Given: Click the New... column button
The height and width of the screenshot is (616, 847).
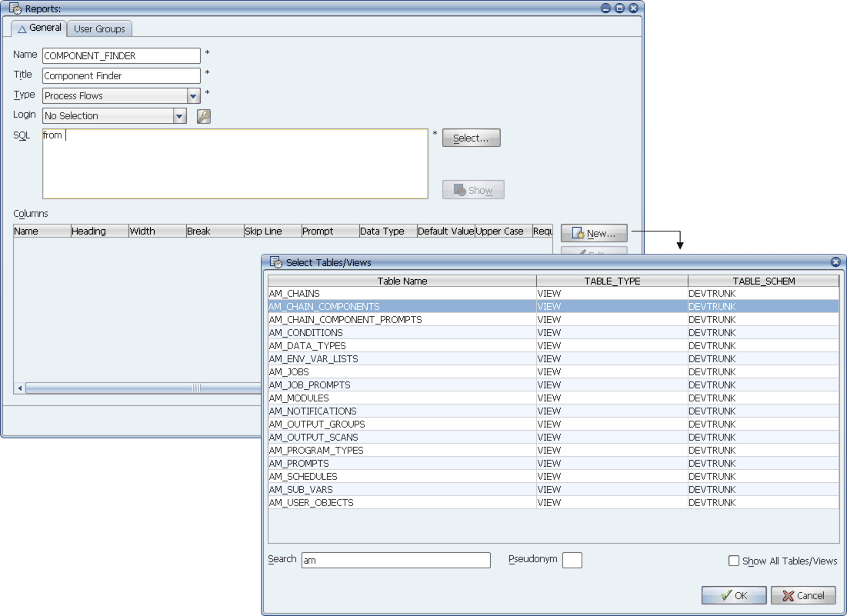Looking at the screenshot, I should pyautogui.click(x=594, y=233).
